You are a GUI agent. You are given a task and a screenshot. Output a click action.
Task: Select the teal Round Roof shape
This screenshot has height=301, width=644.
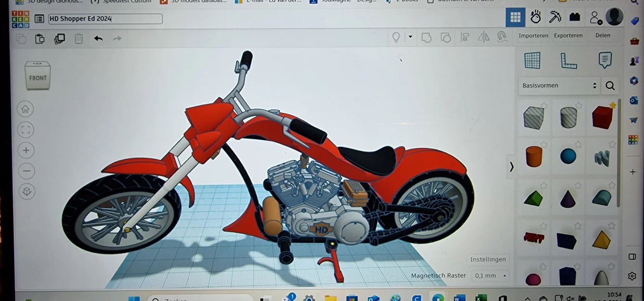(602, 197)
